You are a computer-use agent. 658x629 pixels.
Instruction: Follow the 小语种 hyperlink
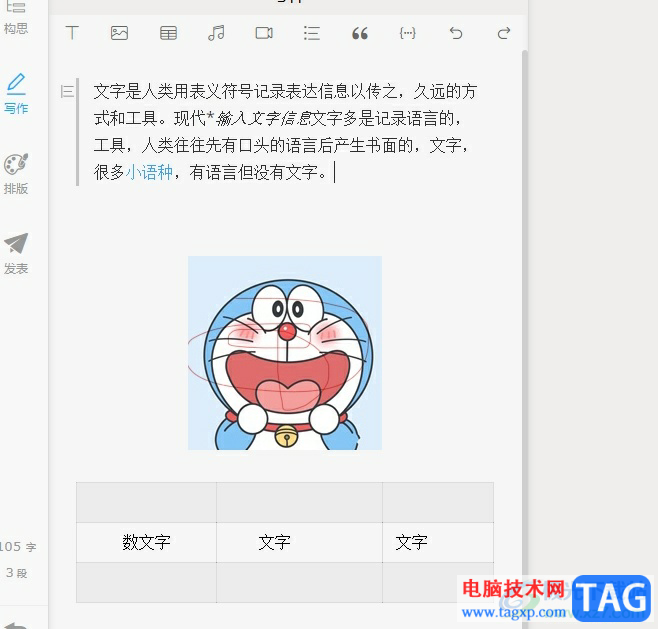(x=149, y=172)
